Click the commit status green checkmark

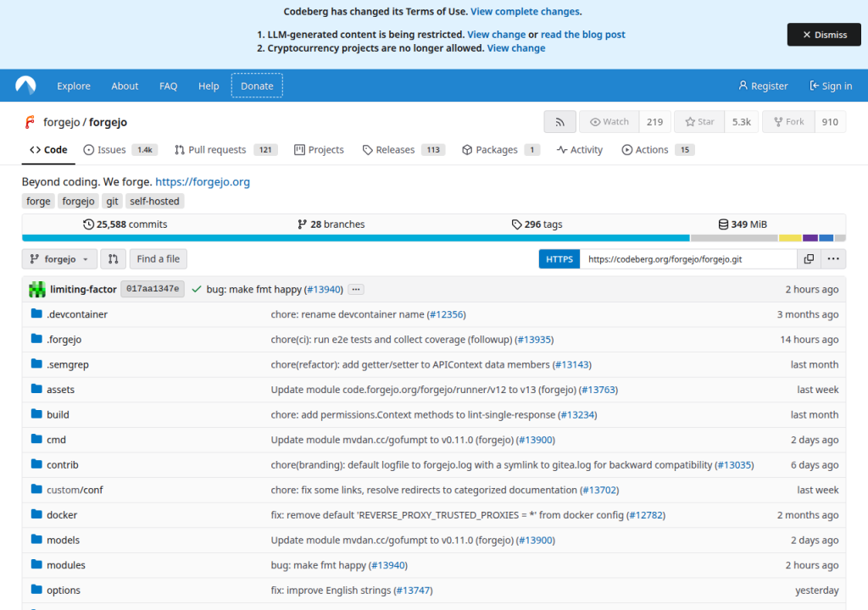[196, 289]
